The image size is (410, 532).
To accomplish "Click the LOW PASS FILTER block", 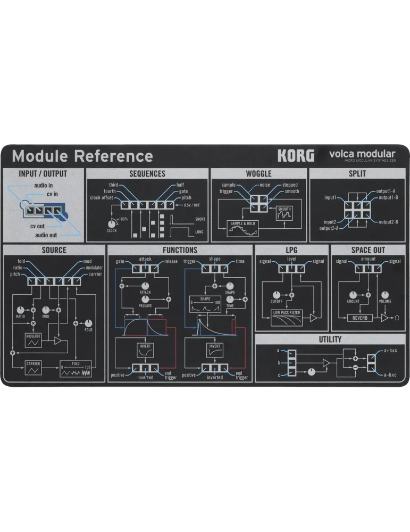I will point(287,318).
